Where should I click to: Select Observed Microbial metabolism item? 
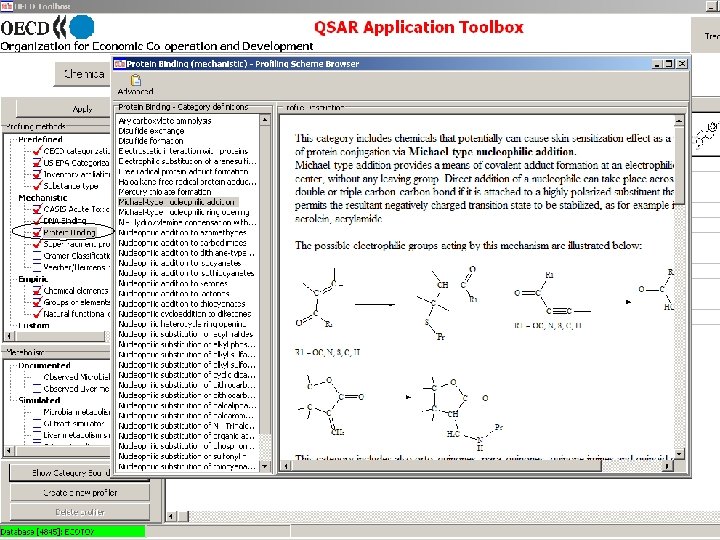77,377
